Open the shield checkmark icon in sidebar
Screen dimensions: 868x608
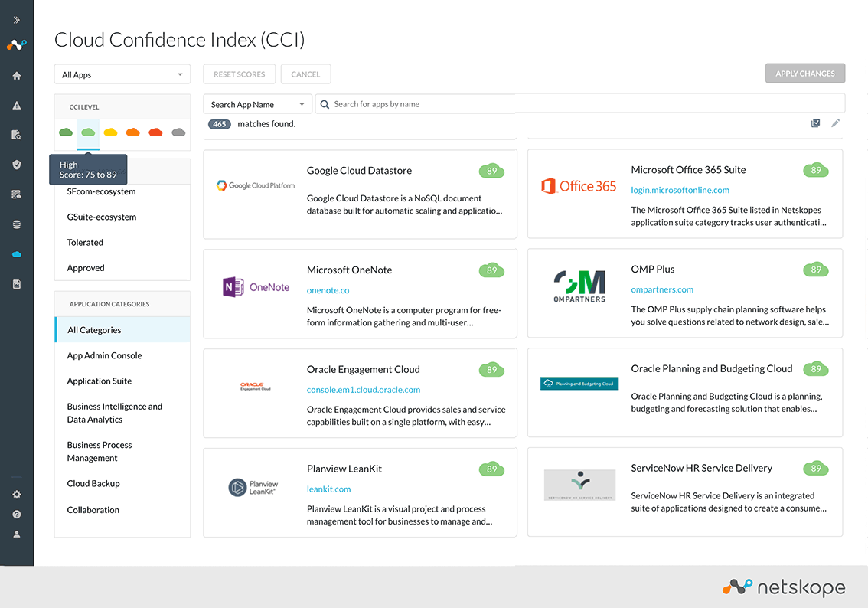click(x=17, y=165)
